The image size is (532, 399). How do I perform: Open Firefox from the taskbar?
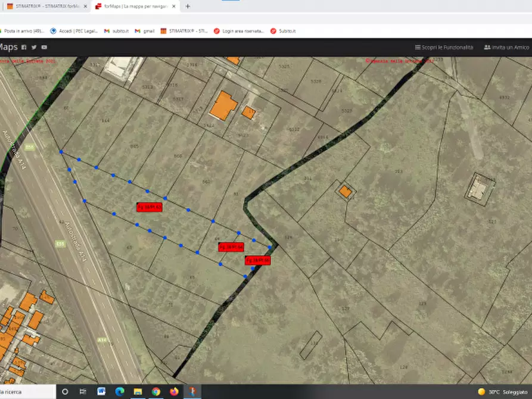pos(174,391)
